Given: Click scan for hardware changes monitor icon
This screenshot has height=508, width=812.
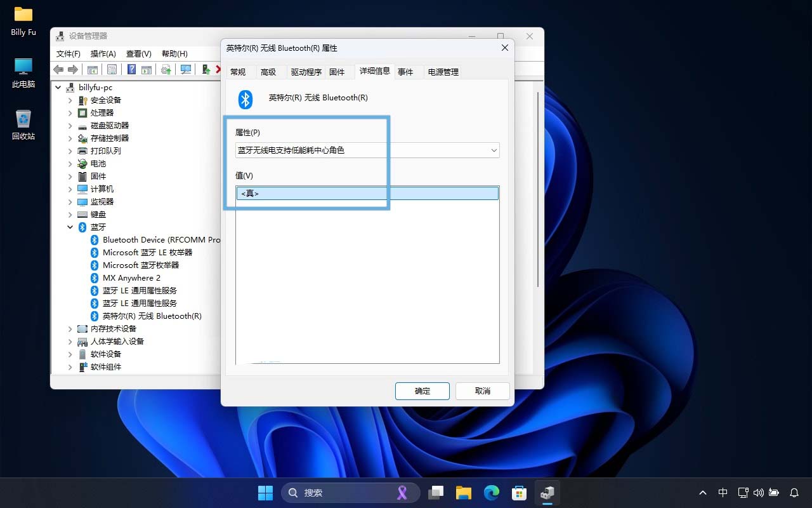Looking at the screenshot, I should [186, 69].
